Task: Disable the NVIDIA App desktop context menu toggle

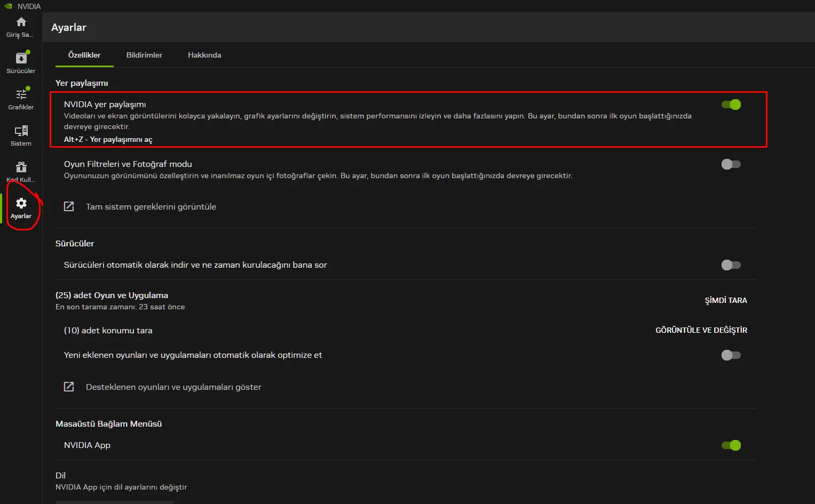Action: pyautogui.click(x=731, y=445)
